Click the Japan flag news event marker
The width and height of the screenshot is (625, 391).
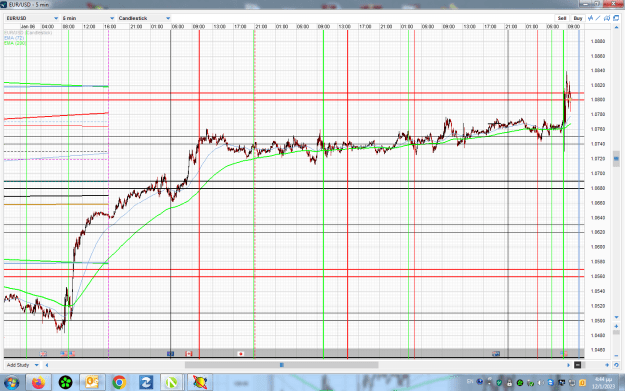[x=240, y=354]
